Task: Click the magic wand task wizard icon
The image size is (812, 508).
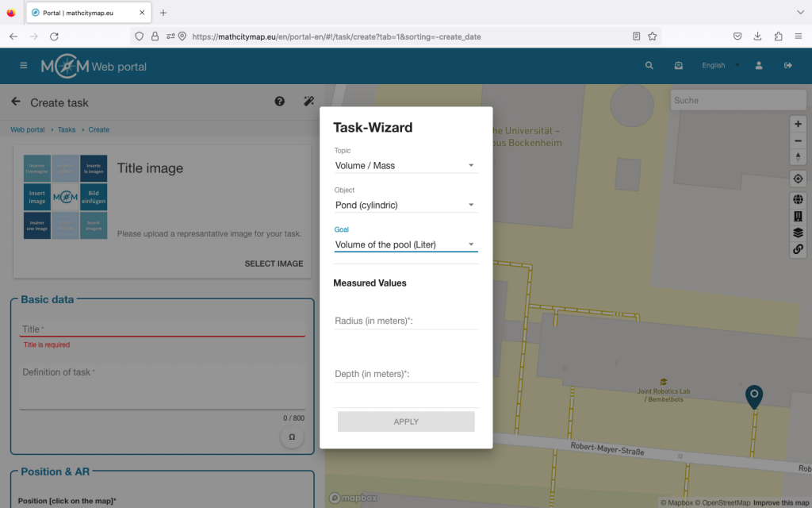Action: point(309,102)
